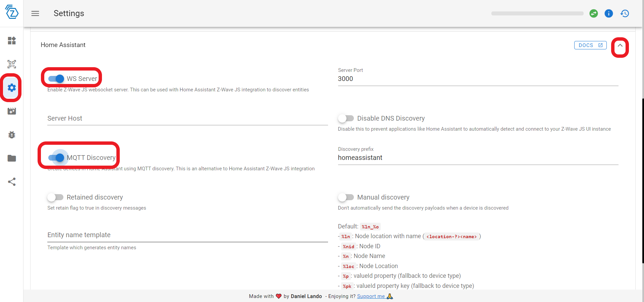Toggle the WS Server switch

pyautogui.click(x=56, y=79)
